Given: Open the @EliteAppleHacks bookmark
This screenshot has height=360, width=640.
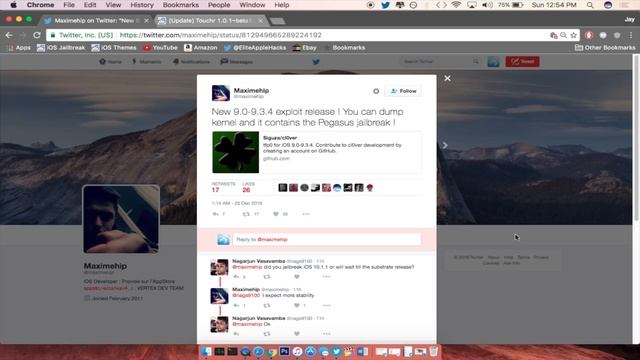Looking at the screenshot, I should [255, 48].
